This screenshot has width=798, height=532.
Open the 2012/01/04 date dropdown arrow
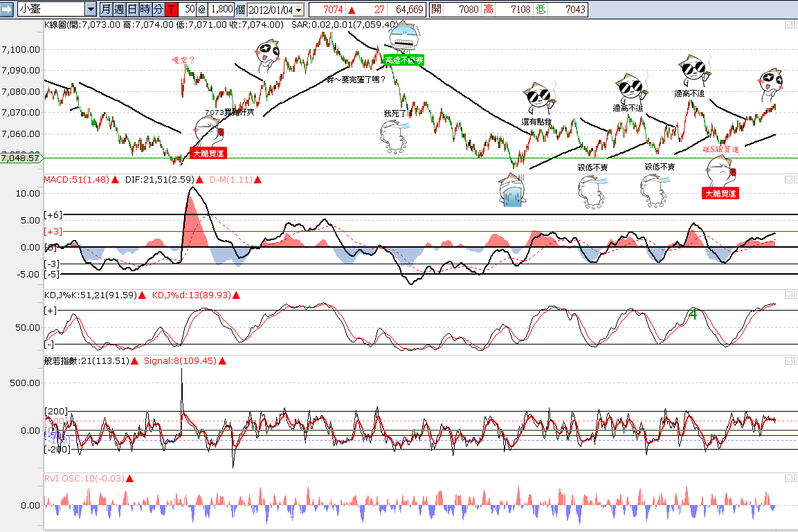coord(299,10)
